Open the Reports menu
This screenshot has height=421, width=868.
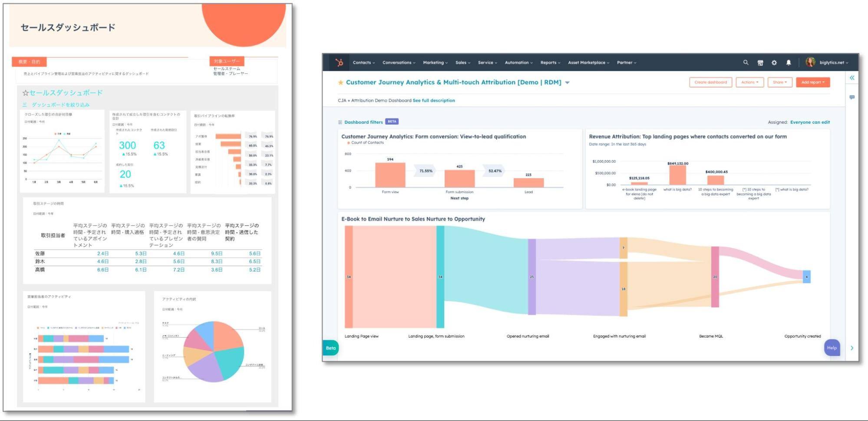[550, 62]
